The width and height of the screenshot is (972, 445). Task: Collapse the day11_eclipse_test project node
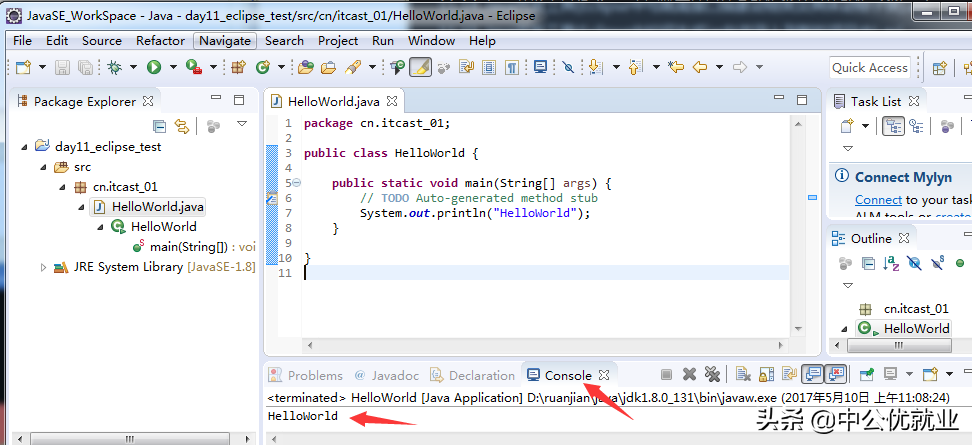25,146
